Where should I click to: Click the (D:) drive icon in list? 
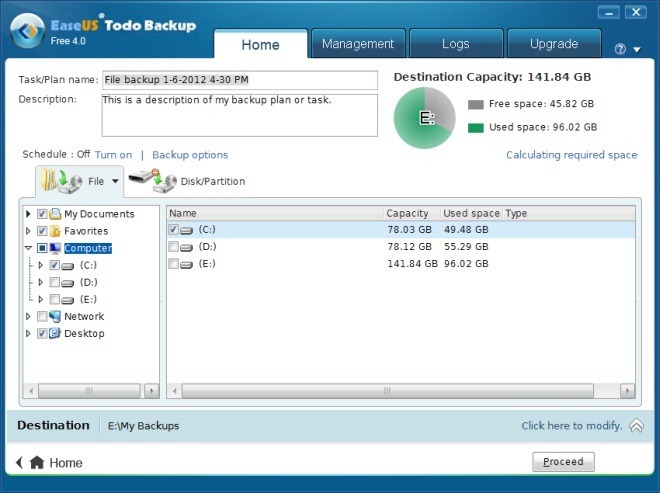[x=186, y=248]
